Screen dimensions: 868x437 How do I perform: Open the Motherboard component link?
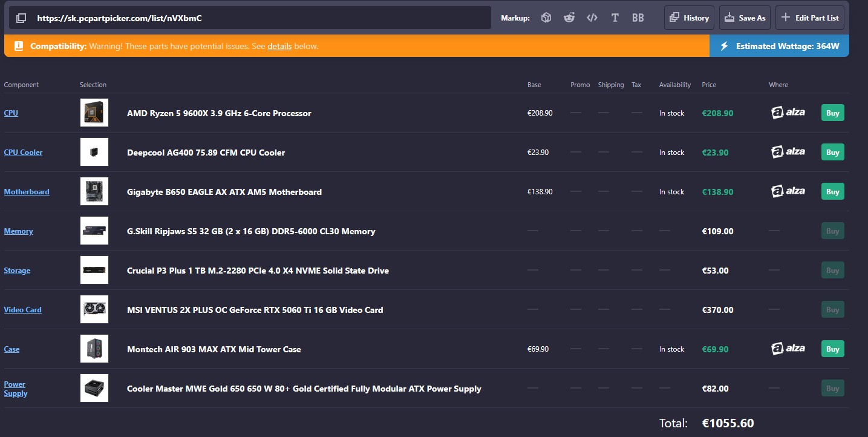[27, 192]
